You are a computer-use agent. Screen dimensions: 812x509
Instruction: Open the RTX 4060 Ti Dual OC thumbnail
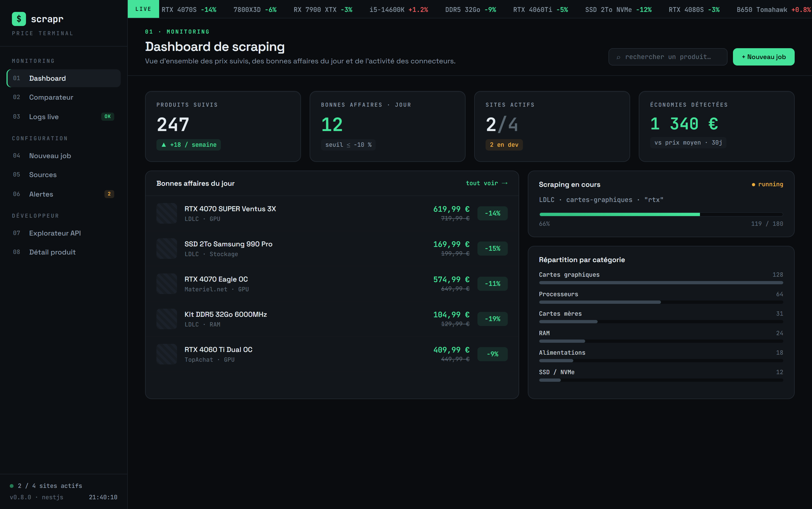pos(166,354)
